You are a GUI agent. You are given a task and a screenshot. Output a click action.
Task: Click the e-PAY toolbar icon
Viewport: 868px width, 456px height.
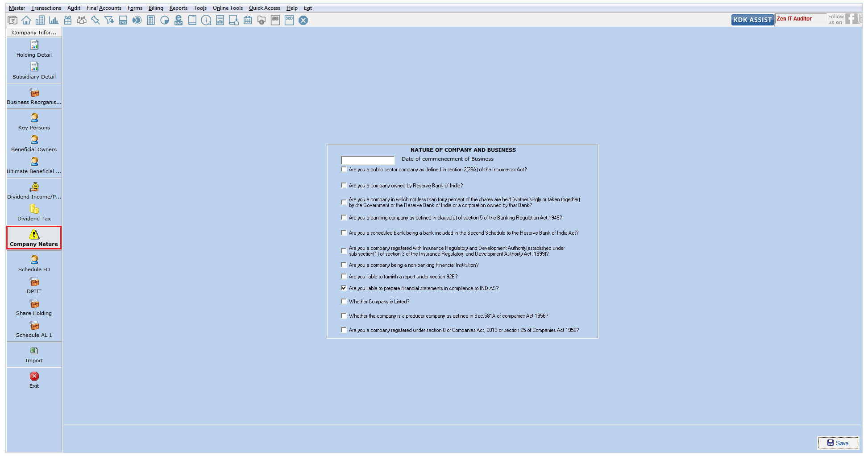pos(179,20)
